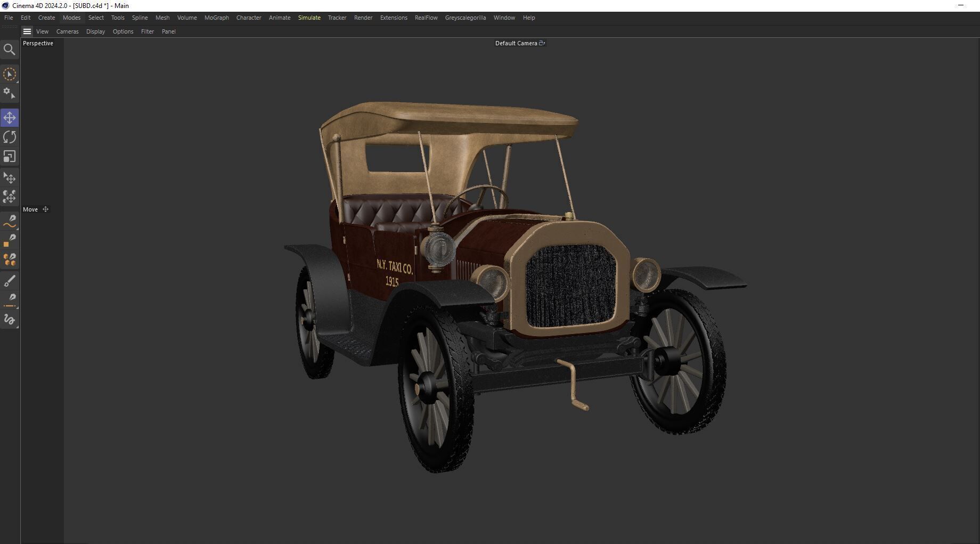Open the viewport Options menu
The image size is (980, 544).
pos(123,31)
